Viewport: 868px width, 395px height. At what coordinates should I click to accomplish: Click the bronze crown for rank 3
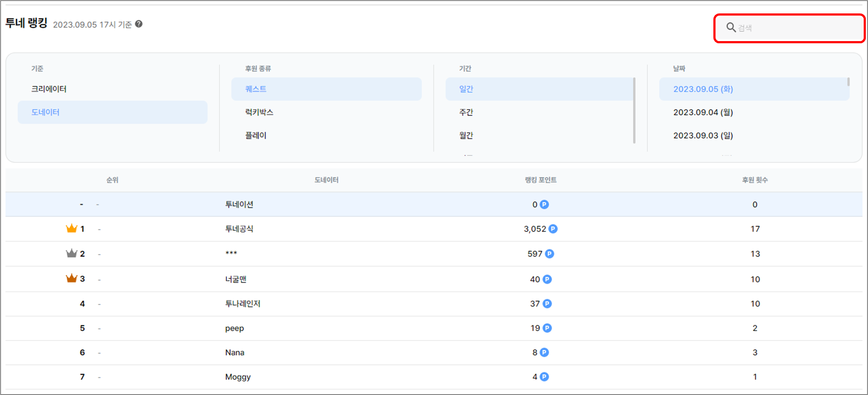71,278
